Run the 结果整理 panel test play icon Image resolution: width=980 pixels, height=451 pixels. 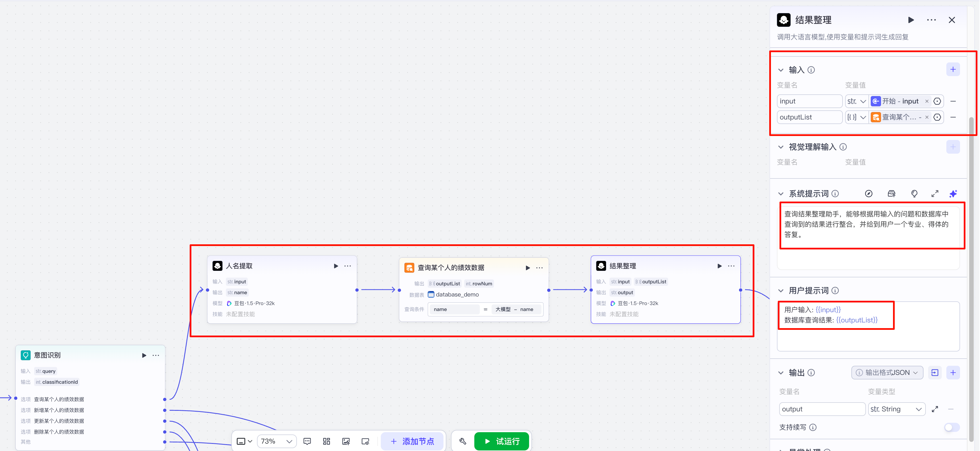tap(911, 20)
